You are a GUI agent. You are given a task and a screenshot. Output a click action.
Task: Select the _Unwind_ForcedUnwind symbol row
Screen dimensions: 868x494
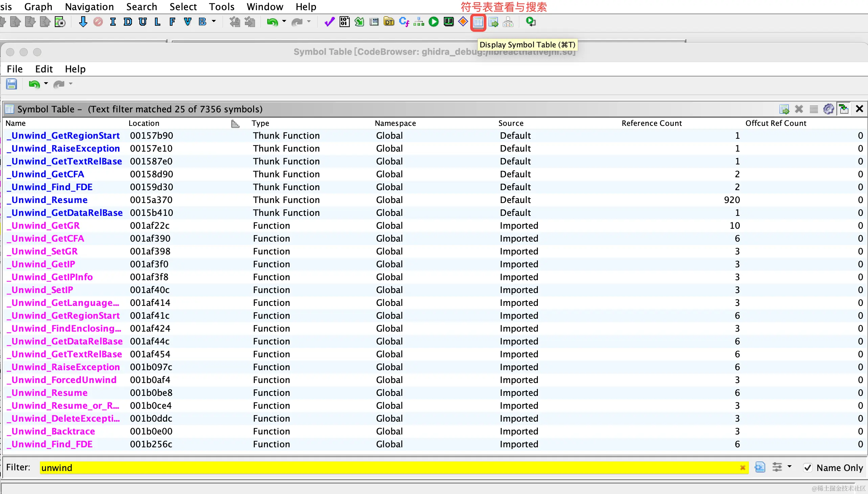click(435, 380)
